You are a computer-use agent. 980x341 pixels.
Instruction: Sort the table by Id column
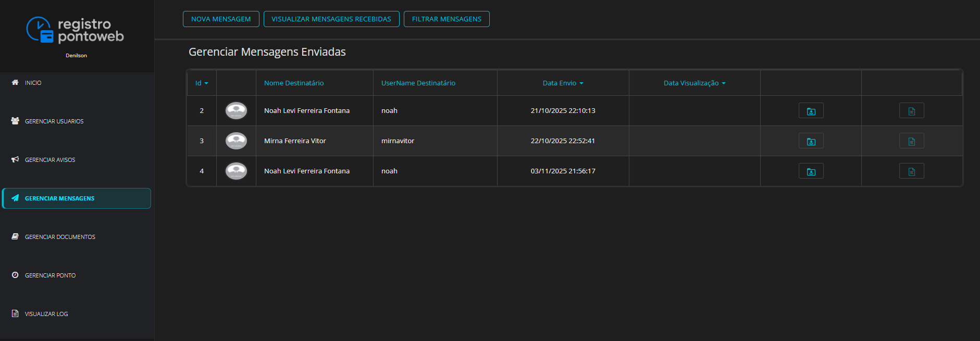201,83
